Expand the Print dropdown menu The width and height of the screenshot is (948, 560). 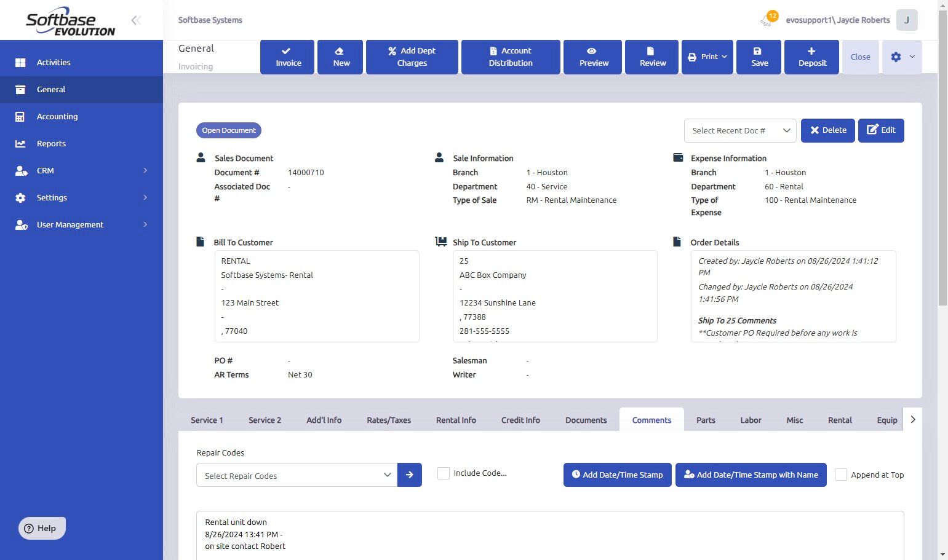click(707, 57)
